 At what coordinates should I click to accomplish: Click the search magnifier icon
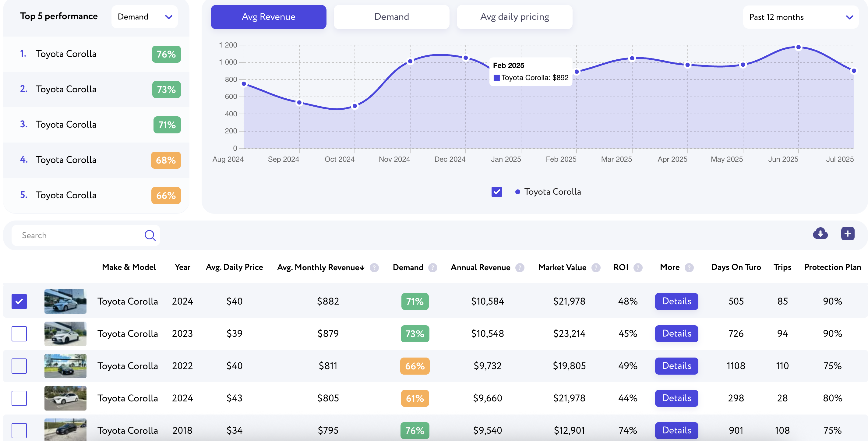click(150, 235)
